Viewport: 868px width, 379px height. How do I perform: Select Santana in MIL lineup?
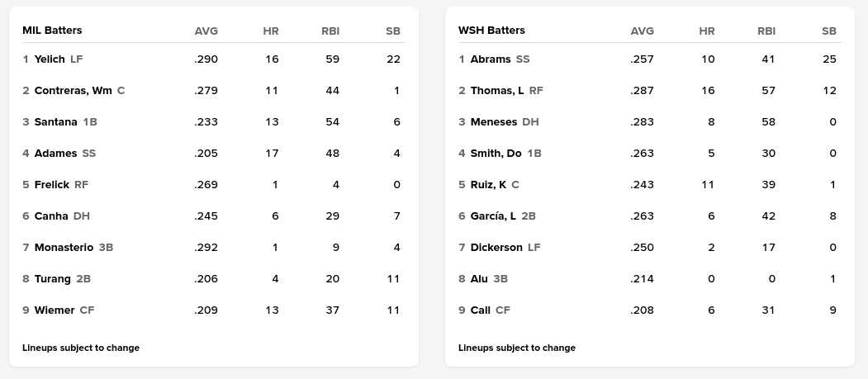pos(55,122)
